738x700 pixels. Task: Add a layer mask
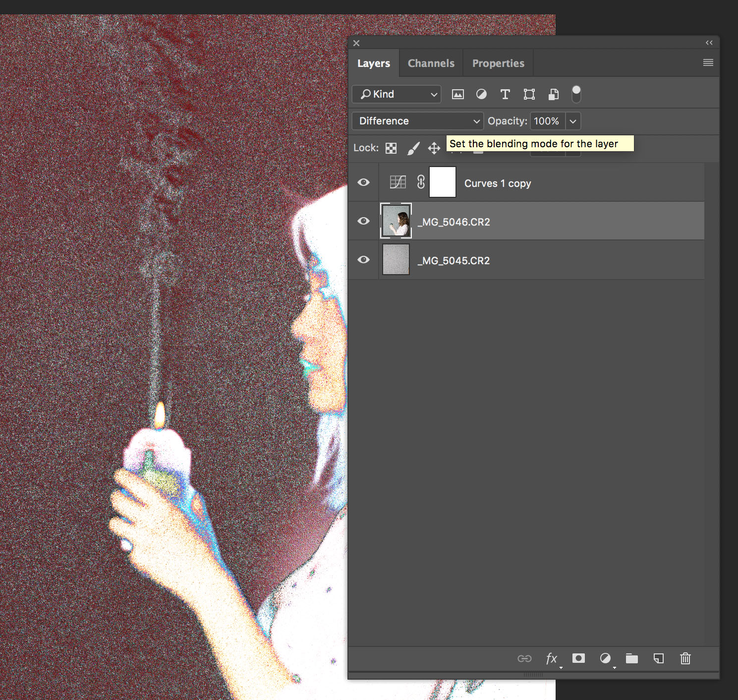(x=578, y=658)
